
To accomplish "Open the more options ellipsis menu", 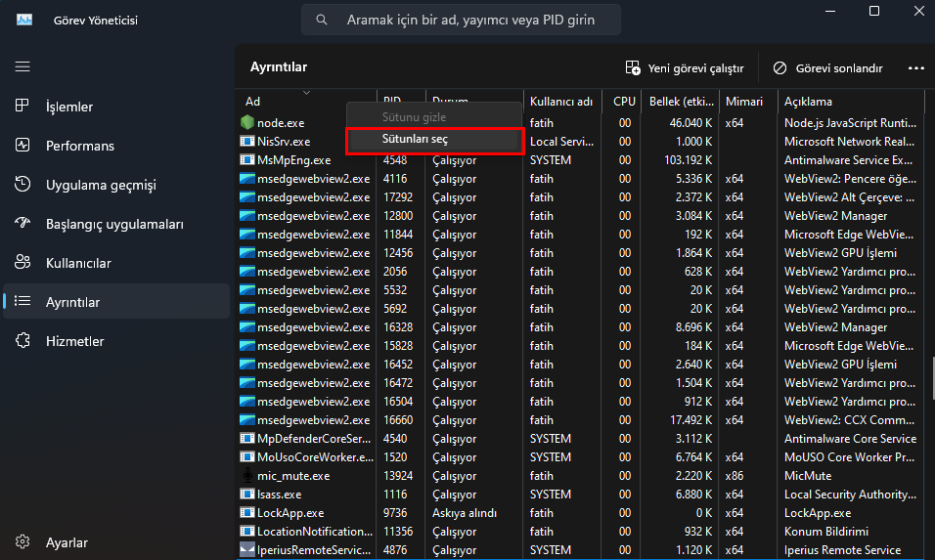I will coord(915,67).
